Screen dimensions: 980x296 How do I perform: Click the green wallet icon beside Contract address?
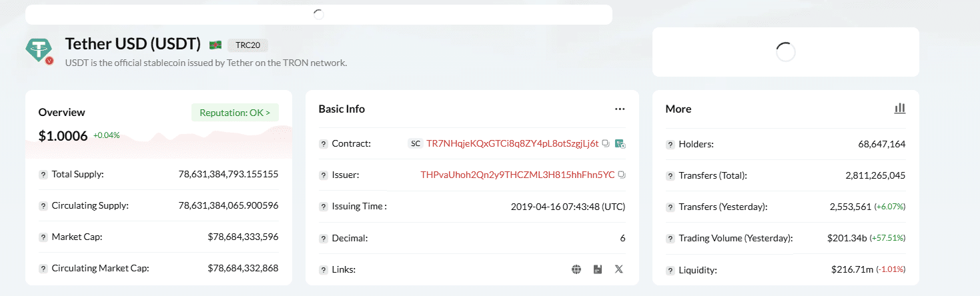click(620, 143)
